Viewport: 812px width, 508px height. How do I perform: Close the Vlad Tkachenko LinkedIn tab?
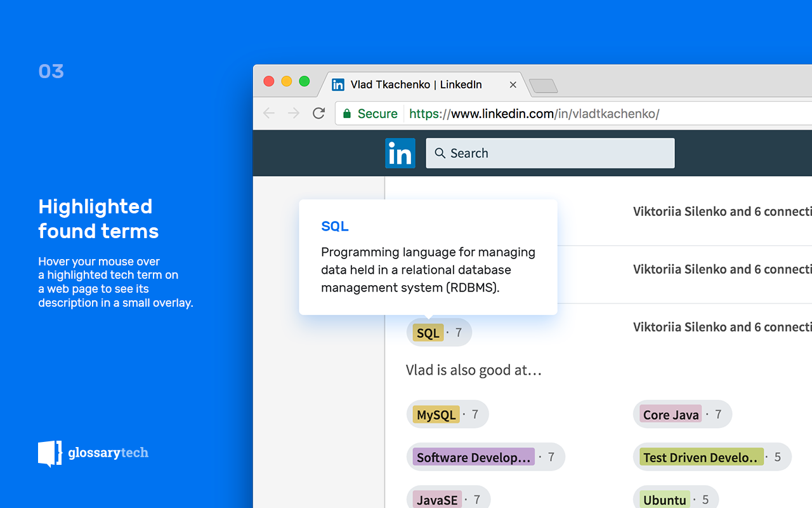(513, 84)
